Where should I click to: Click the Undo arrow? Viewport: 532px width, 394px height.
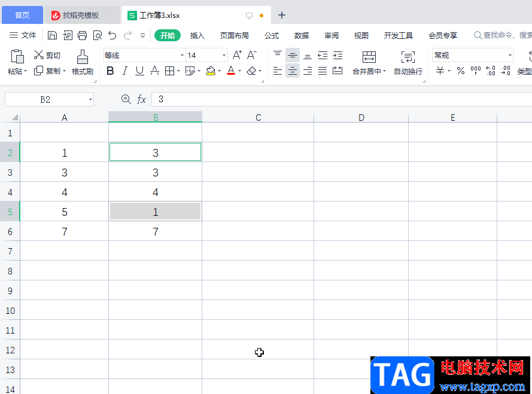113,35
